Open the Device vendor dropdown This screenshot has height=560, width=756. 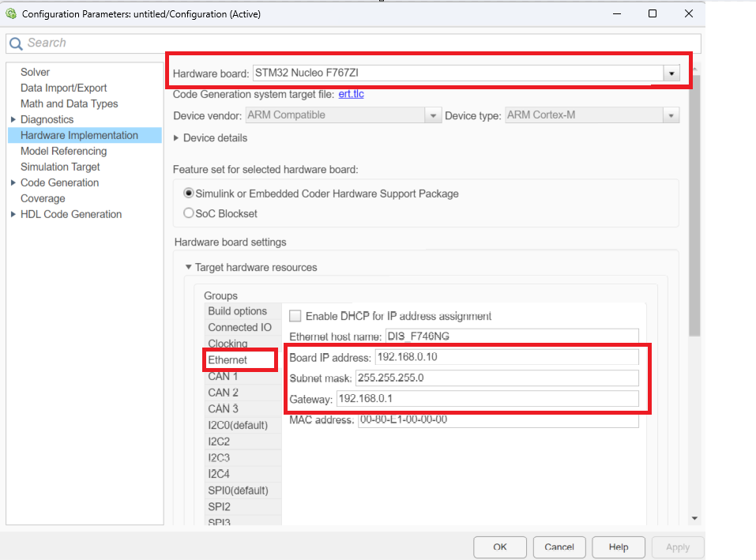(x=433, y=115)
